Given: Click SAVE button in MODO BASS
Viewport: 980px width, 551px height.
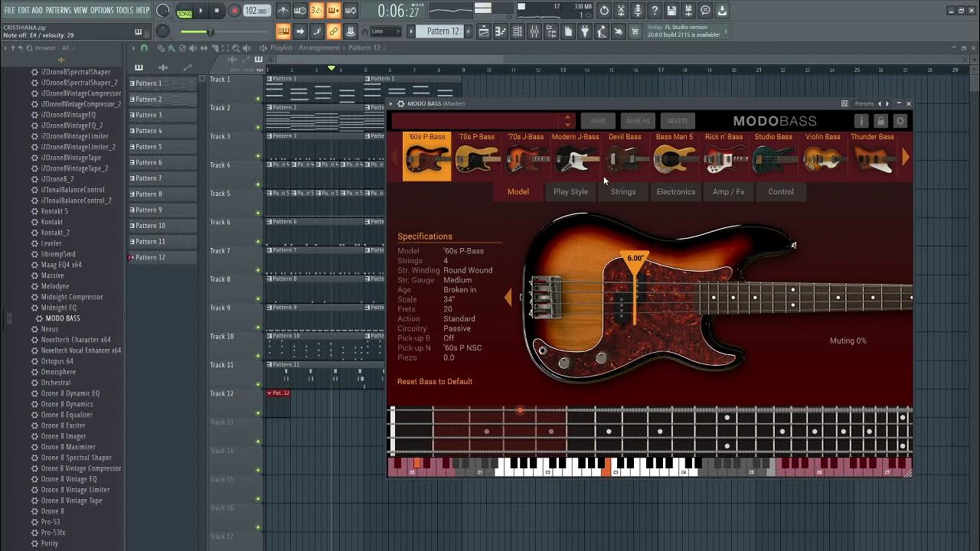Looking at the screenshot, I should (598, 121).
